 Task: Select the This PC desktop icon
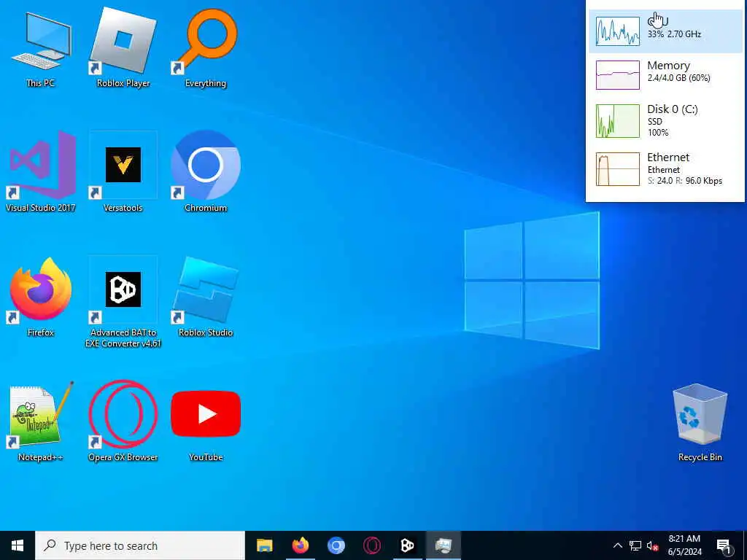[41, 50]
